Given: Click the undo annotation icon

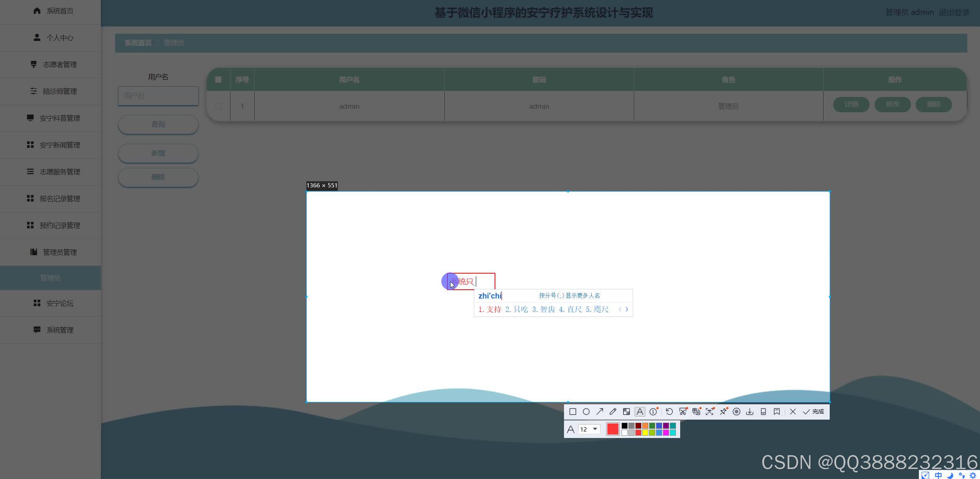Looking at the screenshot, I should 669,412.
